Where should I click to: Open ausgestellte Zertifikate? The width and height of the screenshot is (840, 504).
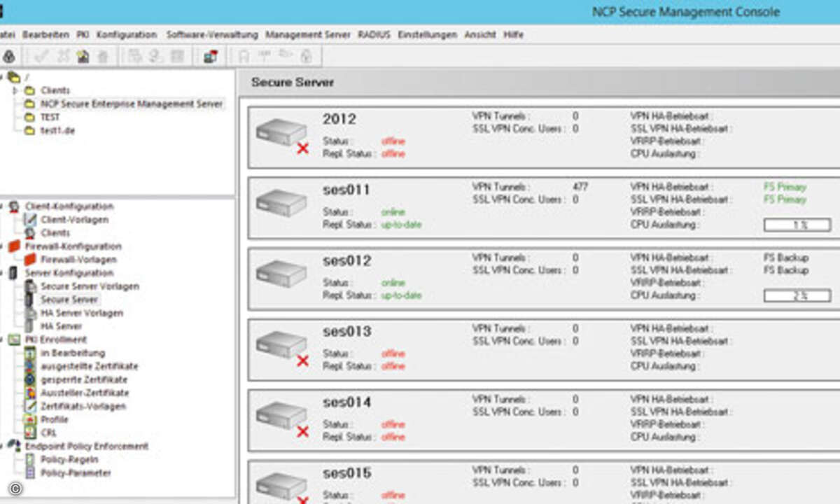point(90,366)
